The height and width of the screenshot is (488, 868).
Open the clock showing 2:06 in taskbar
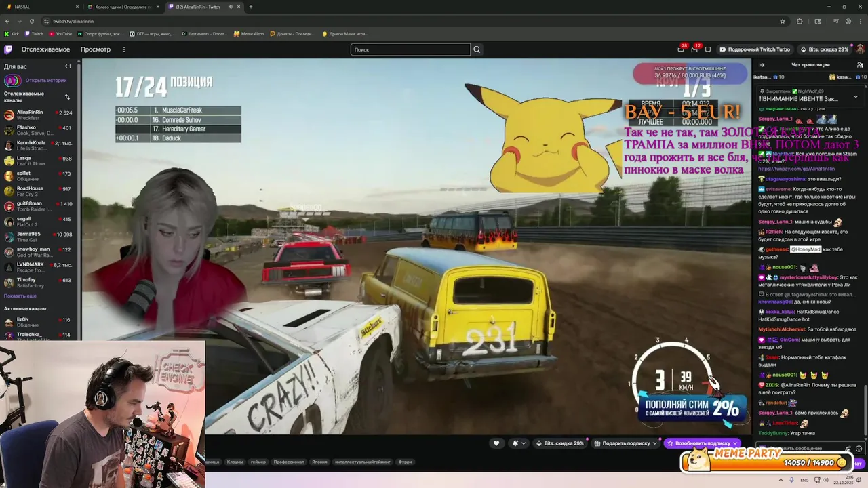coord(845,480)
